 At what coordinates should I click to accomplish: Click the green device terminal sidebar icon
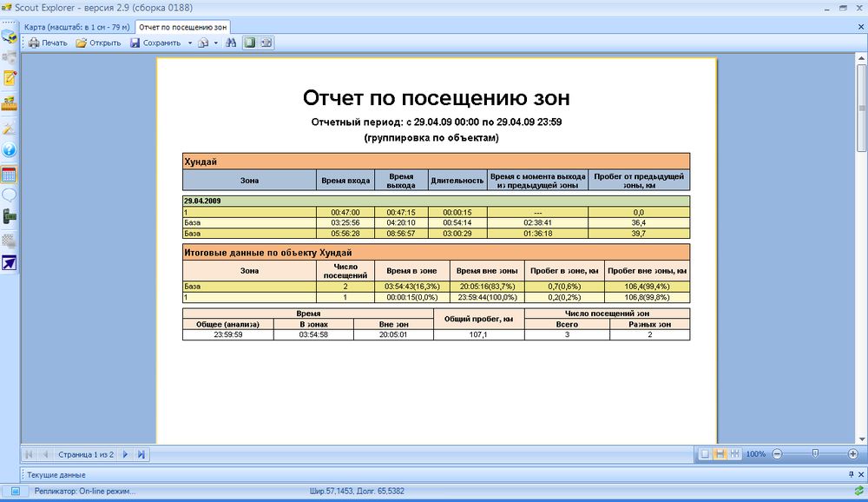[x=10, y=216]
